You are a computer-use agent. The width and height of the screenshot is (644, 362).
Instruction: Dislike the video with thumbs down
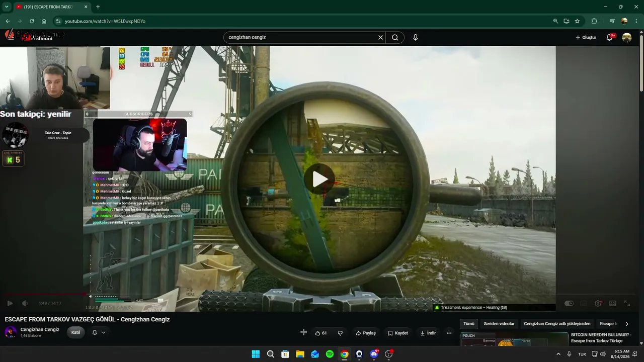tap(340, 333)
